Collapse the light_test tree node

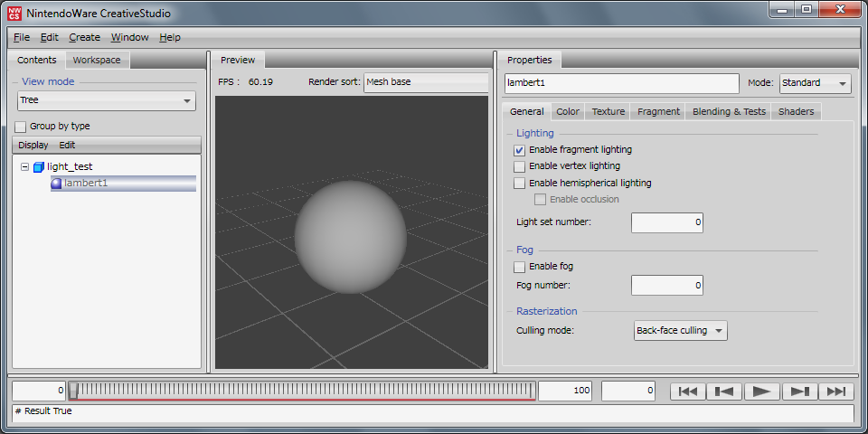tap(24, 167)
